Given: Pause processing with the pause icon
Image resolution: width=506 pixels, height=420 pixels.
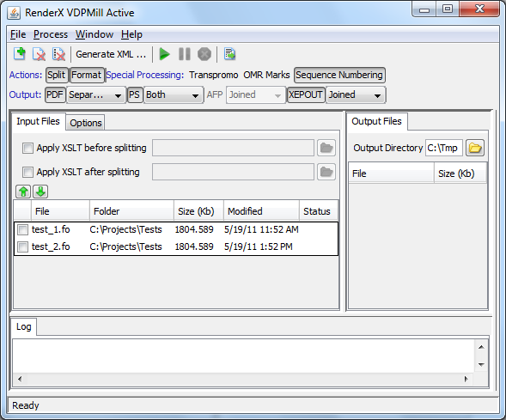Looking at the screenshot, I should tap(185, 54).
